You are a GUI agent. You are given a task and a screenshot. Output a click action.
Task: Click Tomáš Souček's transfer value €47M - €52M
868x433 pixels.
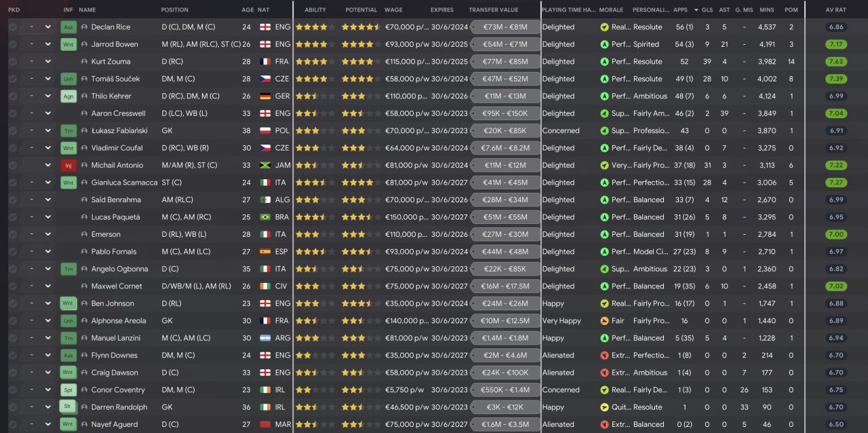[505, 79]
